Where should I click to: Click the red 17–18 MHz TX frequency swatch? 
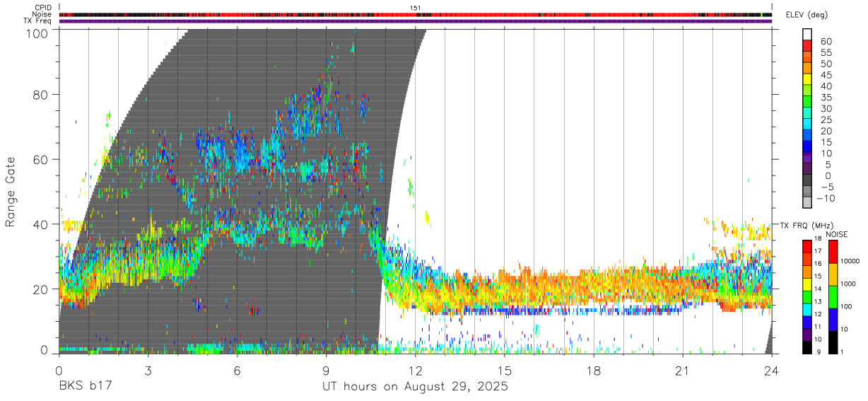[x=807, y=246]
